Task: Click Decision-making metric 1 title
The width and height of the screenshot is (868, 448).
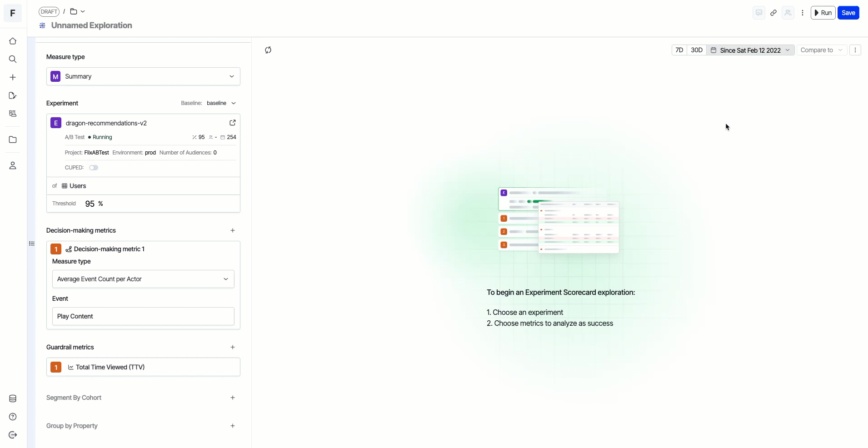Action: (x=109, y=249)
